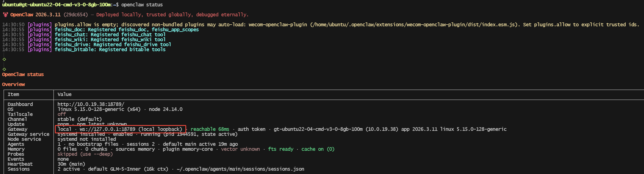
Task: Click the feishu_wiki registered log line
Action: [84, 40]
